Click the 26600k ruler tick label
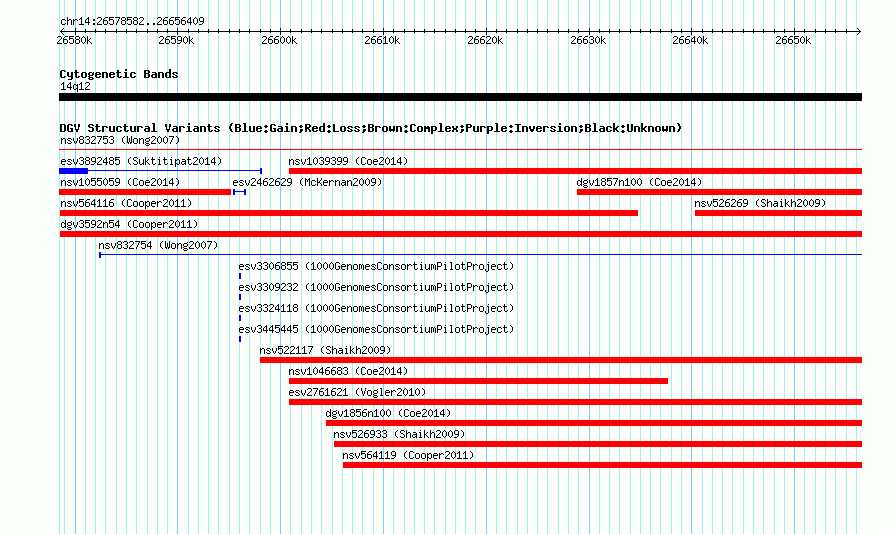890x534 pixels. (x=279, y=40)
